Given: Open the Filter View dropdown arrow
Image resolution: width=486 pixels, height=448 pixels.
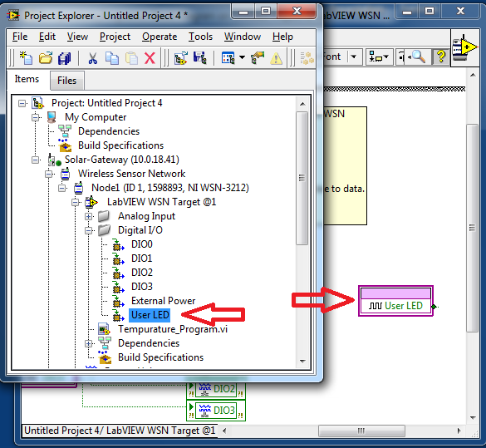Looking at the screenshot, I should click(x=242, y=57).
